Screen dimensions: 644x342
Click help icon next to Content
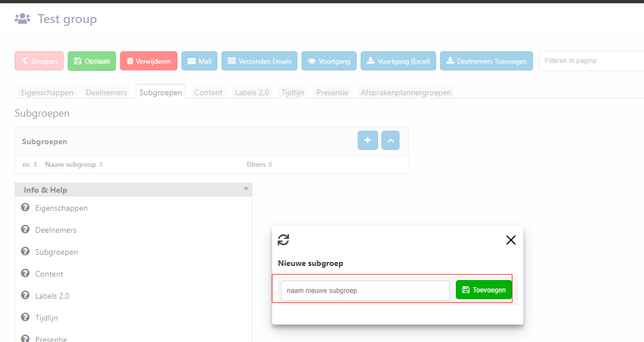(25, 273)
